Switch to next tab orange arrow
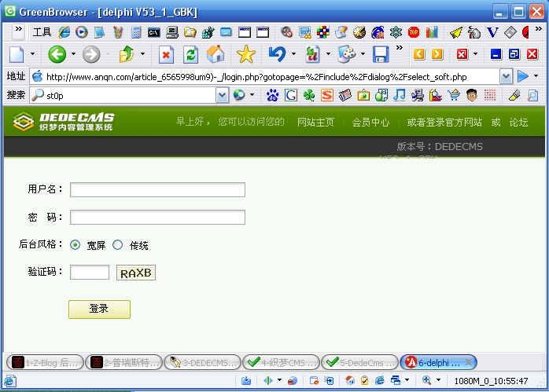This screenshot has width=549, height=392. pos(437,54)
